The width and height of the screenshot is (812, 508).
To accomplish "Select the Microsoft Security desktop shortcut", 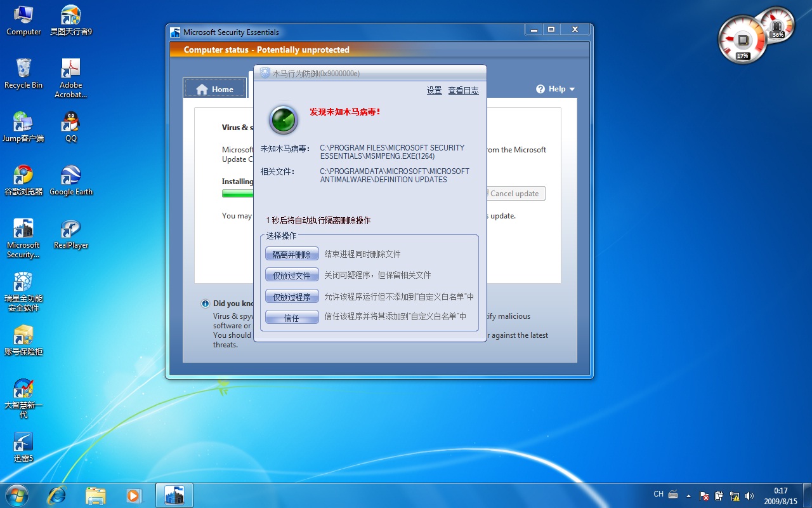I will point(23,239).
